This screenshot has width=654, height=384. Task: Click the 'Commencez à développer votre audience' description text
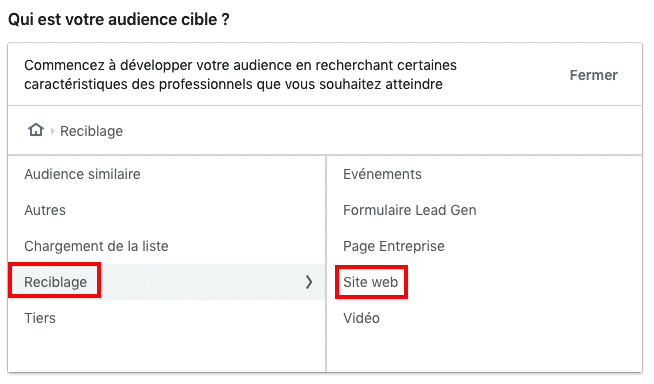(240, 75)
